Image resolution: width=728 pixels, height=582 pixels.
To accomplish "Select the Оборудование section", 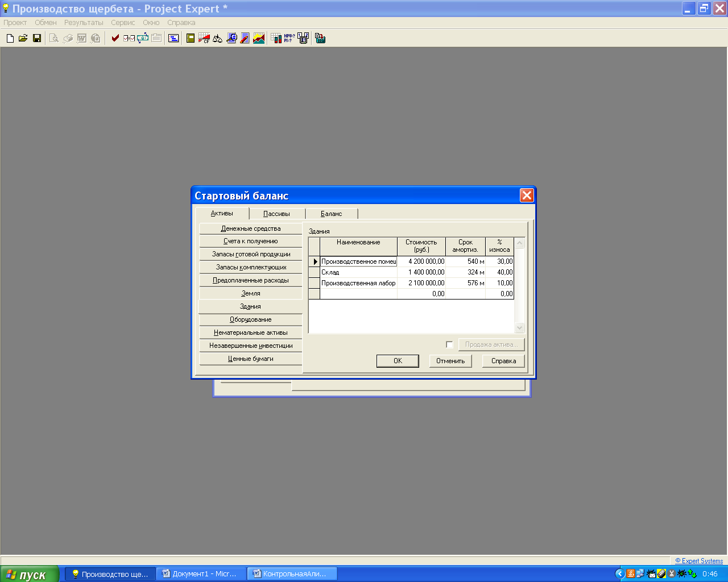I will pyautogui.click(x=251, y=319).
